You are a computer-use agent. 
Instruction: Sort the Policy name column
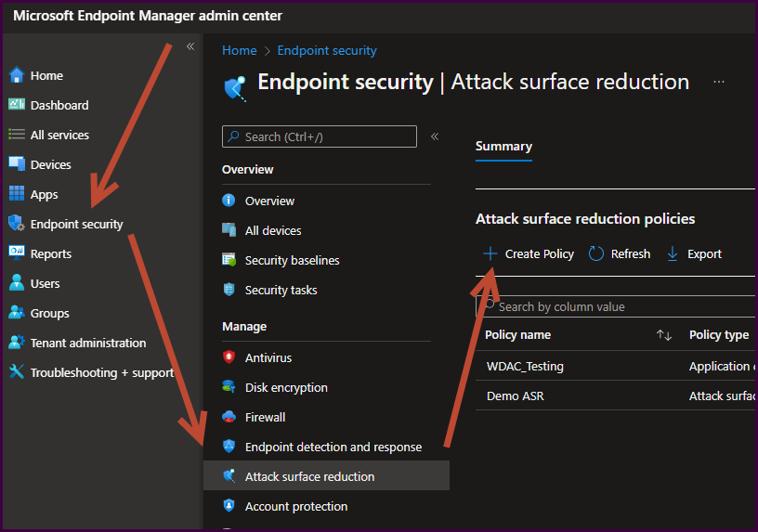[x=663, y=335]
